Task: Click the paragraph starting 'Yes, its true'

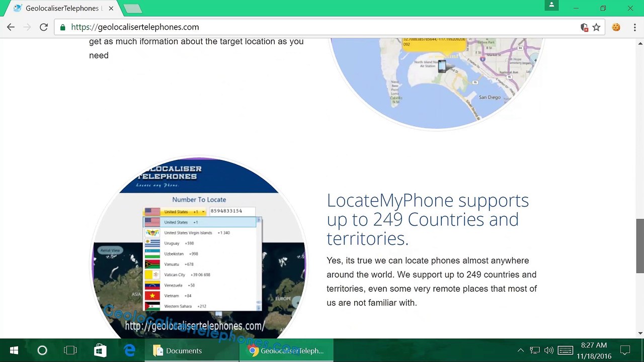Action: click(432, 282)
